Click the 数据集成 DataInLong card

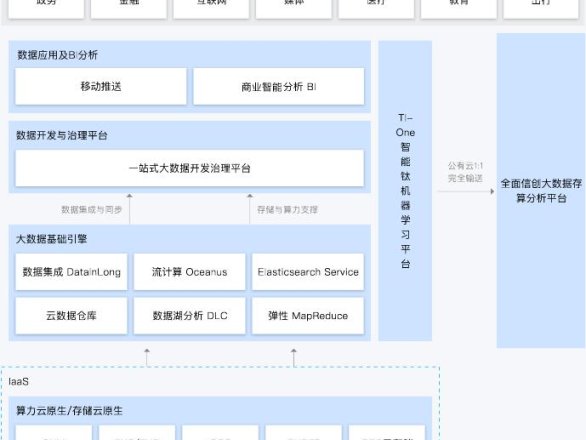coord(71,272)
